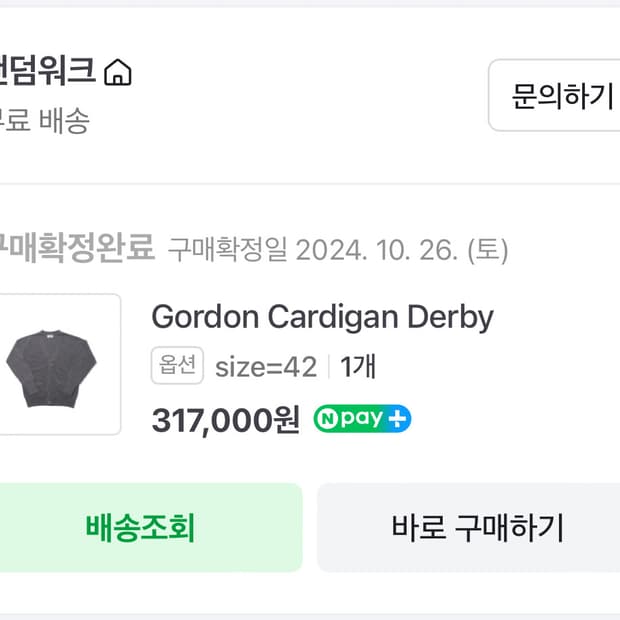Click the green N circle logo
620x620 pixels.
326,419
